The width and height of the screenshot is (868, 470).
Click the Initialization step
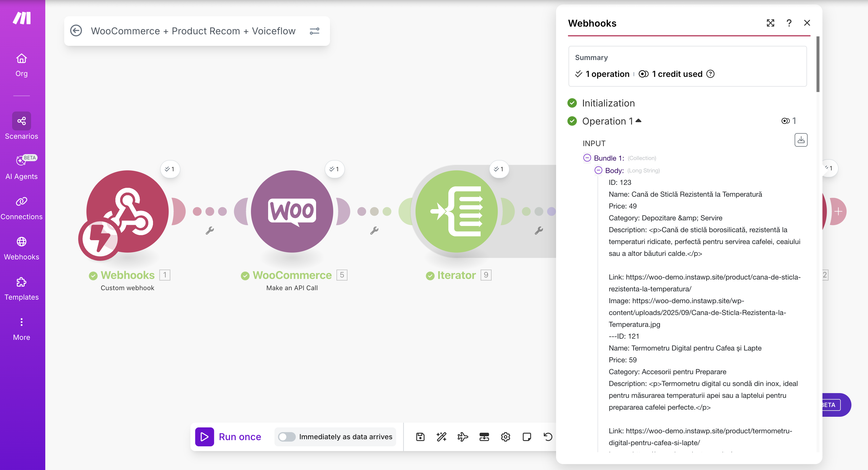(608, 103)
